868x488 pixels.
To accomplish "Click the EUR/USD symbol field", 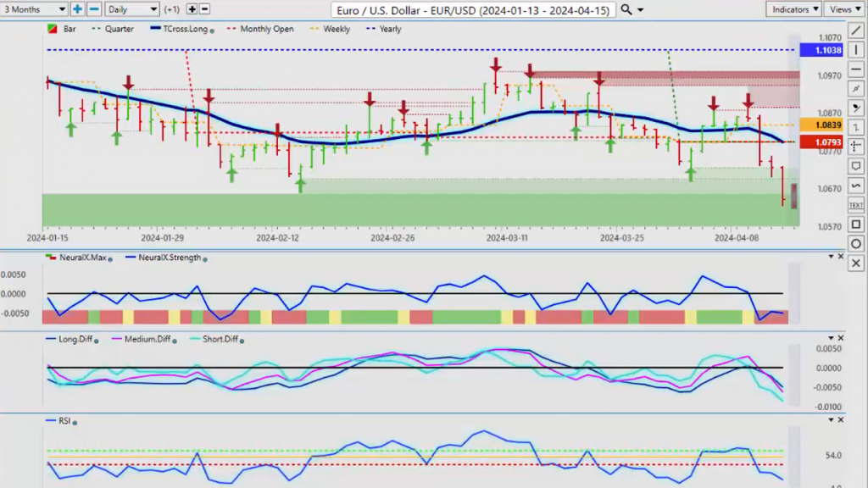I will (x=473, y=10).
